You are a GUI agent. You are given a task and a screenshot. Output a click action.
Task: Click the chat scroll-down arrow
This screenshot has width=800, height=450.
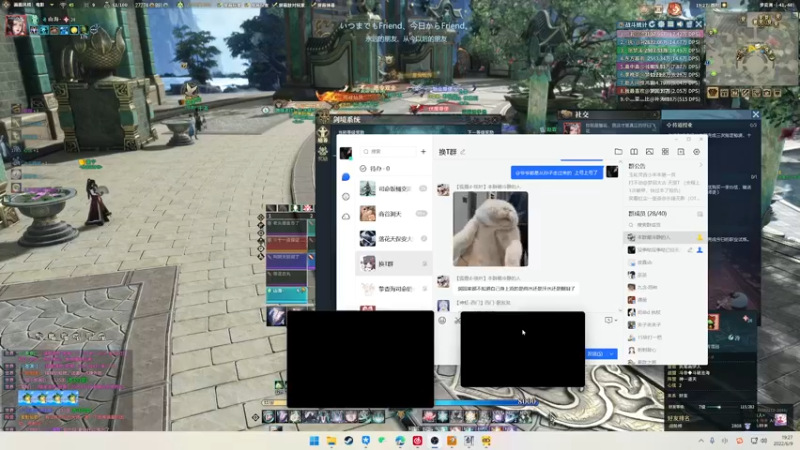tap(620, 310)
